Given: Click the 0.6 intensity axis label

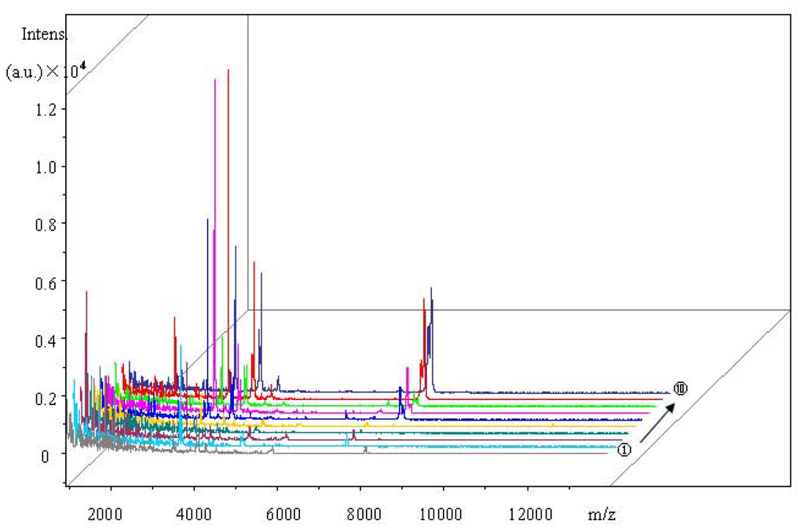Looking at the screenshot, I should click(46, 282).
